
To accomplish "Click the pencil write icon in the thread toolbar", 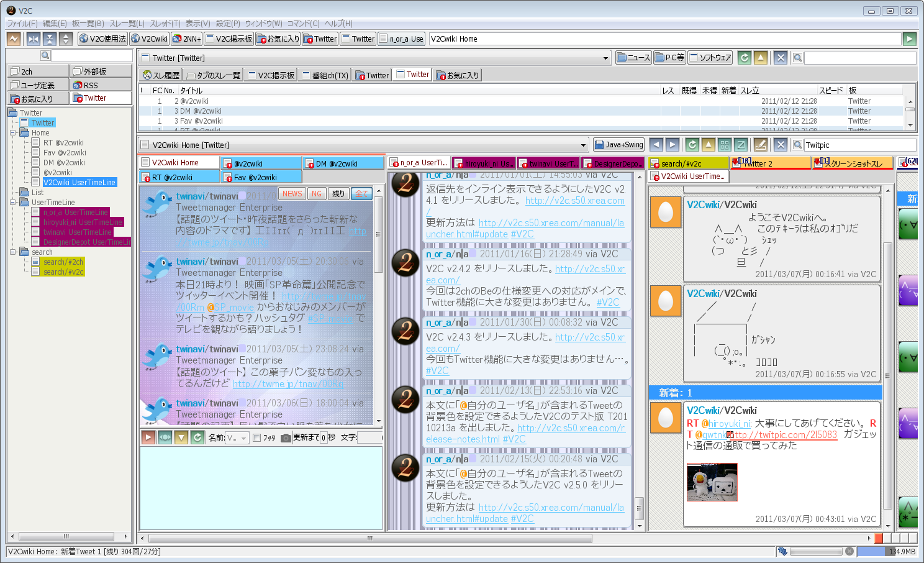I will tap(760, 145).
